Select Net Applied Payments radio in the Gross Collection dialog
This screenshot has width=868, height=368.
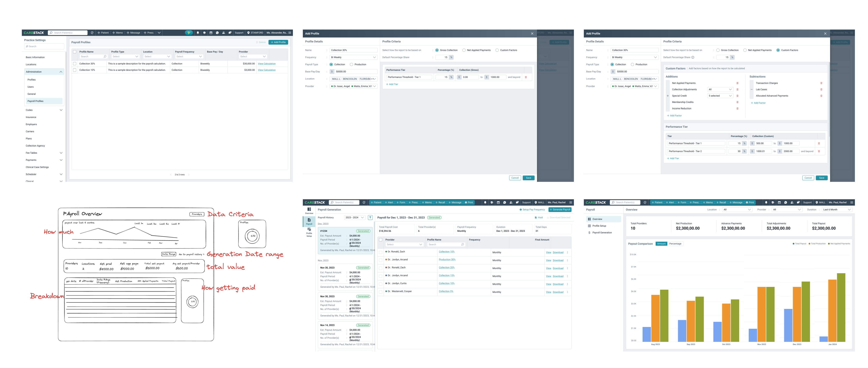(x=464, y=50)
